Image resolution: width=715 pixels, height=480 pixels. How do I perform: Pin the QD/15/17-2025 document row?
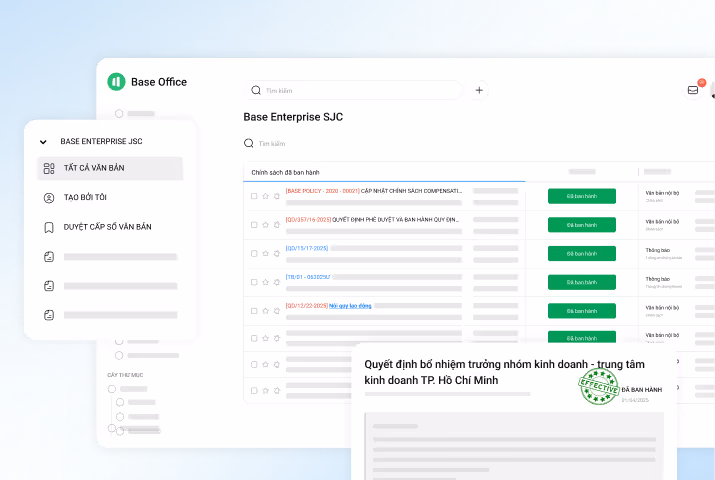coord(277,253)
